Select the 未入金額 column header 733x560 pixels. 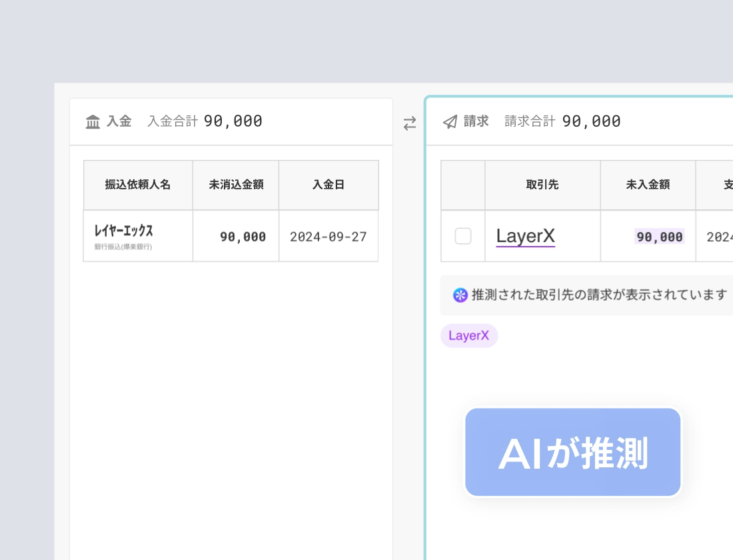pyautogui.click(x=648, y=185)
